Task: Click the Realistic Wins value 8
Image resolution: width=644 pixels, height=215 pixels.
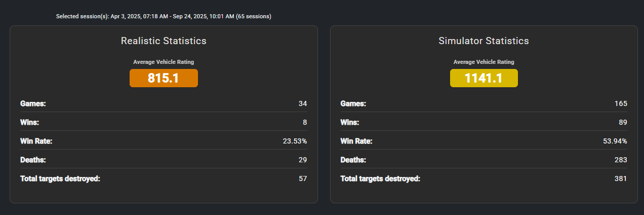Action: tap(305, 122)
